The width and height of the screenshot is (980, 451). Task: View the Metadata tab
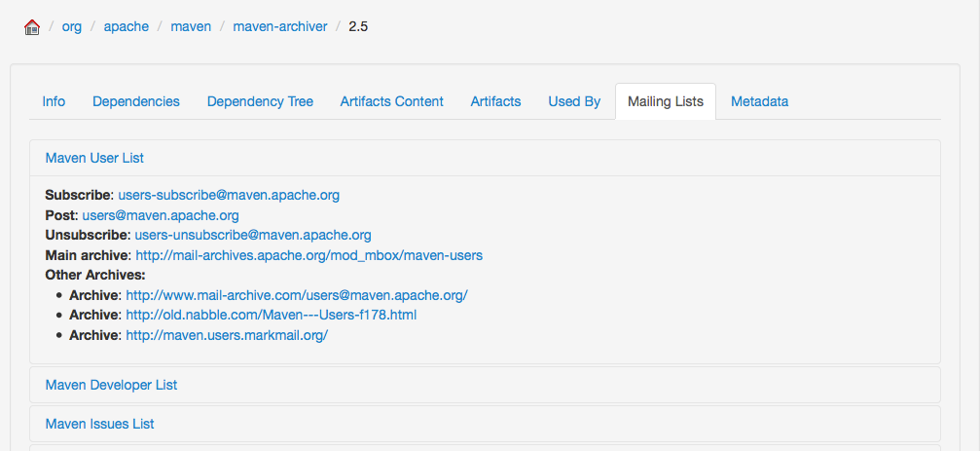point(759,101)
